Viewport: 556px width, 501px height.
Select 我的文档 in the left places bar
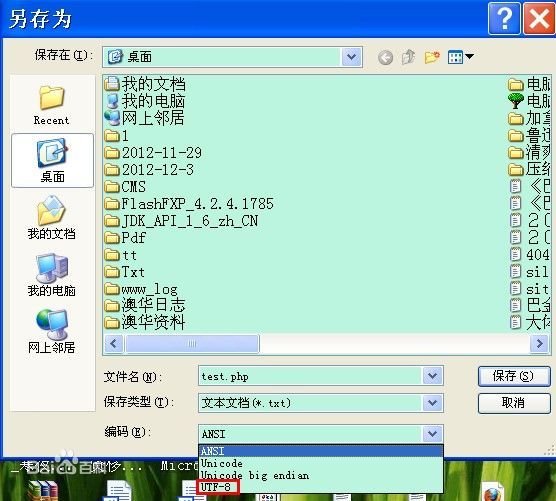pyautogui.click(x=52, y=217)
